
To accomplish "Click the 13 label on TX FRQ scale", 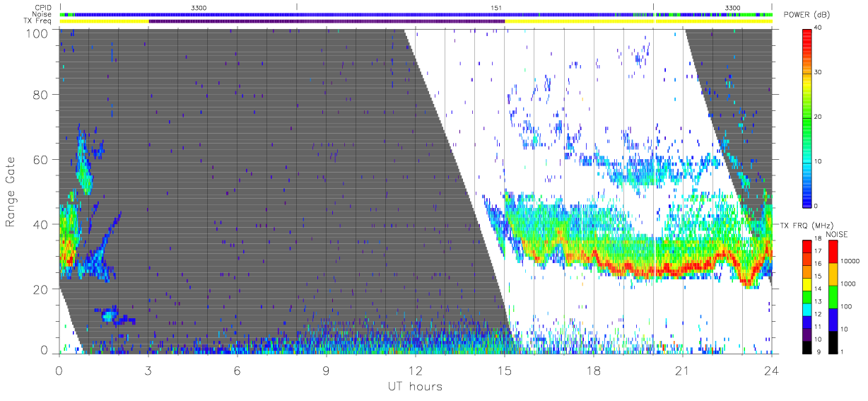I will tap(819, 302).
